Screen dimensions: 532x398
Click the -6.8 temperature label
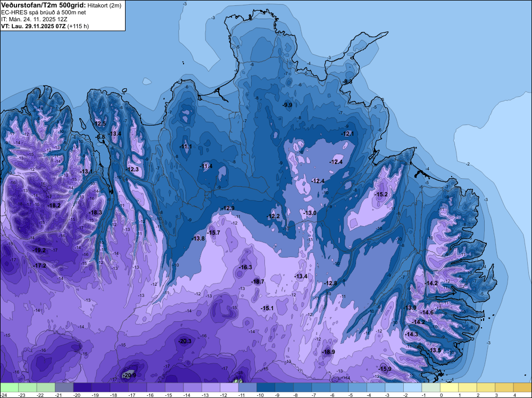pyautogui.click(x=101, y=137)
